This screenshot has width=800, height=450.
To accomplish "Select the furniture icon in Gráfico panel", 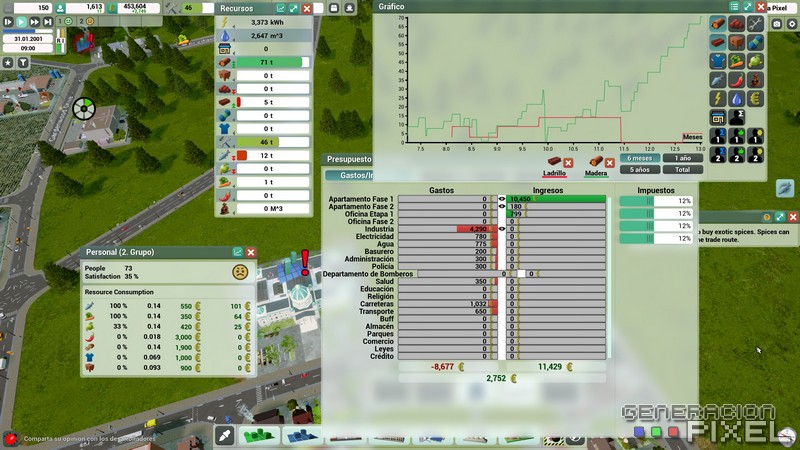I will pos(737,42).
